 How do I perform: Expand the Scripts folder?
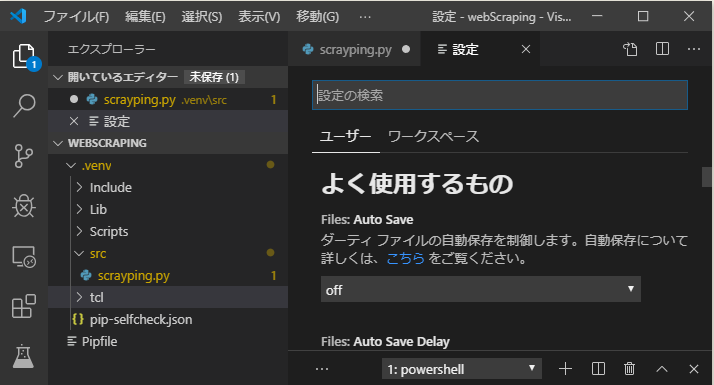click(80, 231)
